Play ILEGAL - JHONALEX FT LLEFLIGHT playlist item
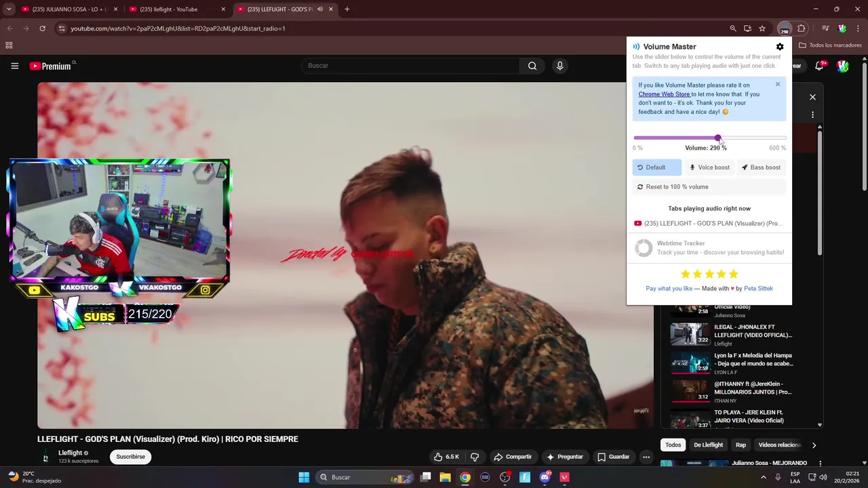 click(732, 334)
